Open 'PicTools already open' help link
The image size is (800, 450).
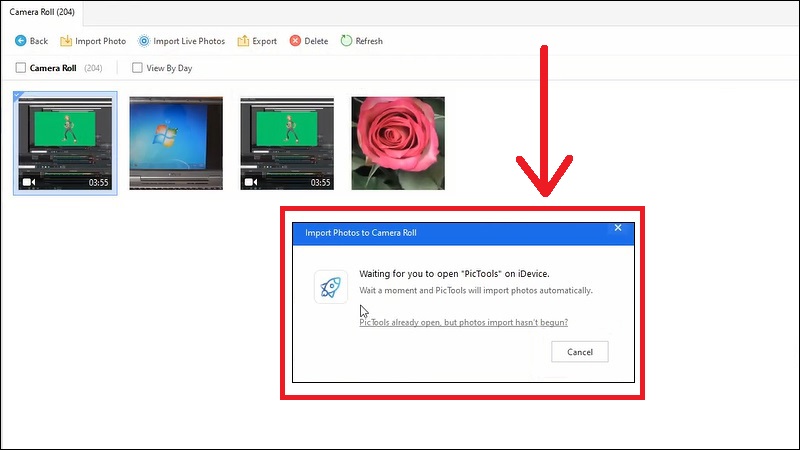[463, 322]
